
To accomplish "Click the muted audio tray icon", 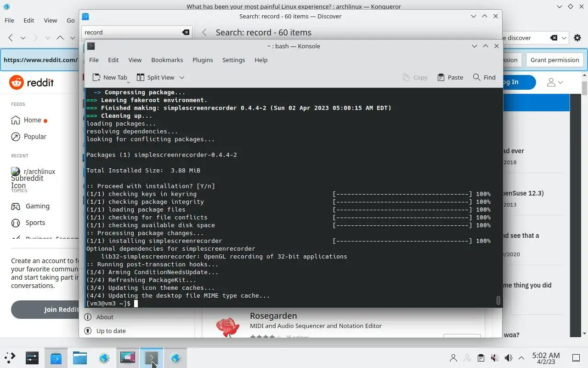I will (494, 358).
